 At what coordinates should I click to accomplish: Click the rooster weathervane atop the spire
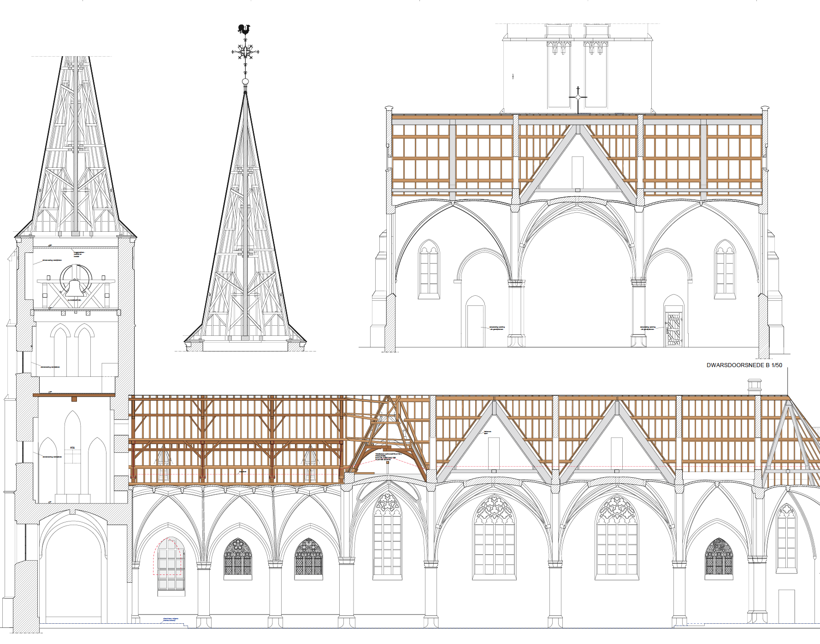[x=244, y=29]
